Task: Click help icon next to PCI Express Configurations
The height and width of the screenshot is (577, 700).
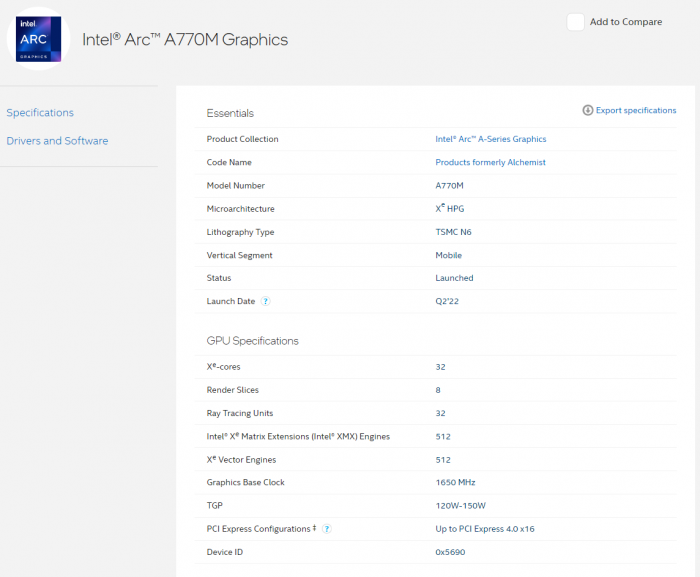Action: pyautogui.click(x=327, y=529)
